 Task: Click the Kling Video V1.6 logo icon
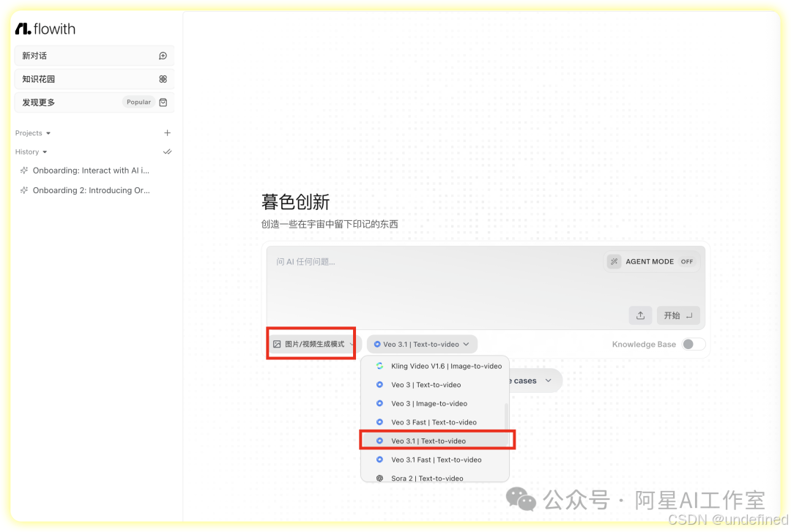click(x=380, y=366)
